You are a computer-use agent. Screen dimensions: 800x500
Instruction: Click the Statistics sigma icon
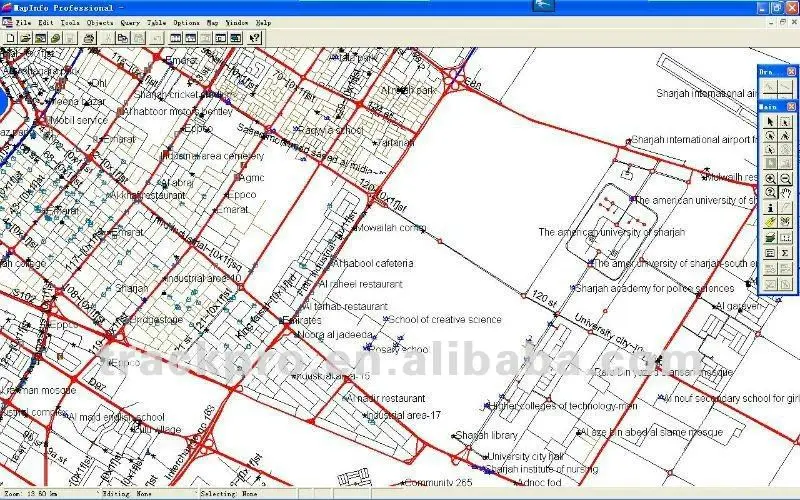point(785,253)
